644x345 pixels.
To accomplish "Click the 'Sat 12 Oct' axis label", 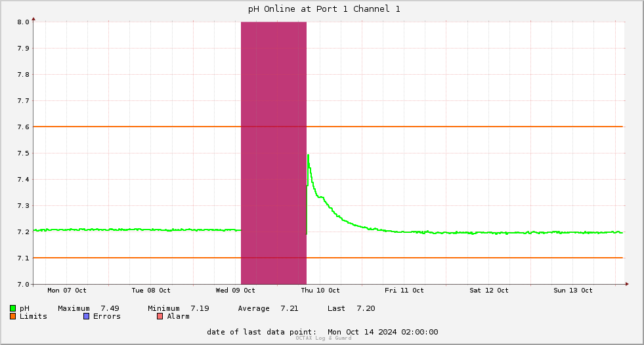I will (x=489, y=290).
